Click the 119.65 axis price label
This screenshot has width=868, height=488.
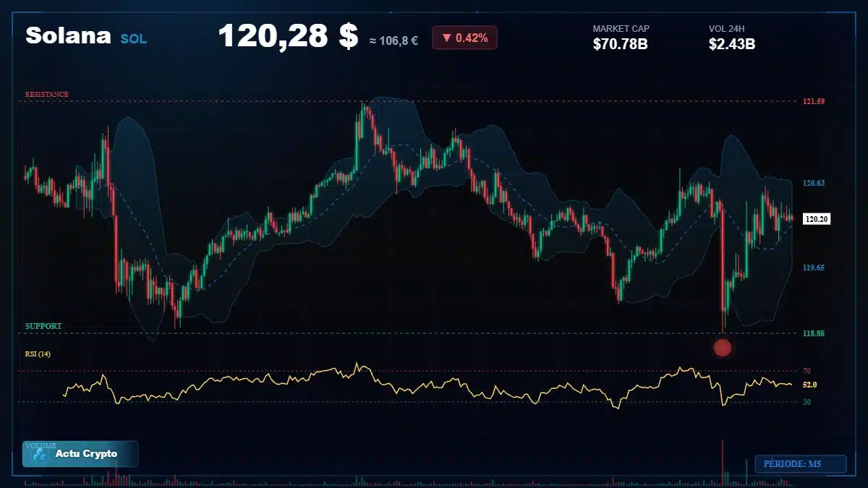click(x=814, y=267)
